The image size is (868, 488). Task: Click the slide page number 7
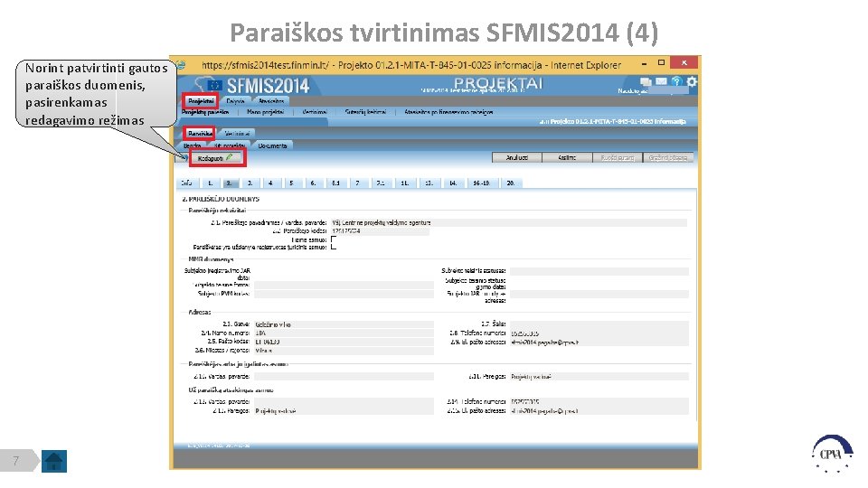click(16, 460)
